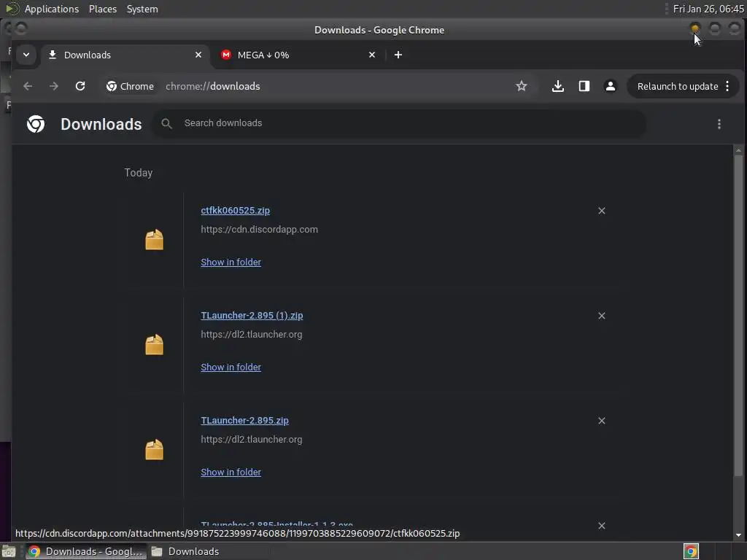Remove TLauncher-2.895.zip from the list
This screenshot has width=747, height=560.
602,421
